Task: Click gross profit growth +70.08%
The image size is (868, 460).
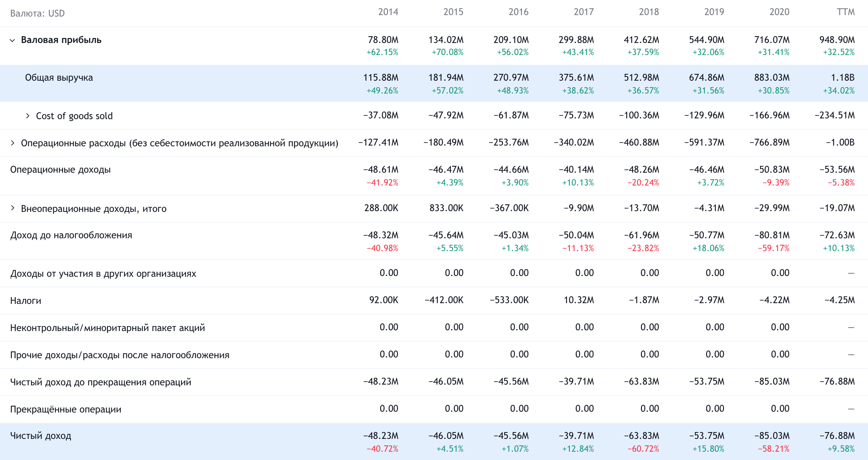Action: tap(448, 52)
